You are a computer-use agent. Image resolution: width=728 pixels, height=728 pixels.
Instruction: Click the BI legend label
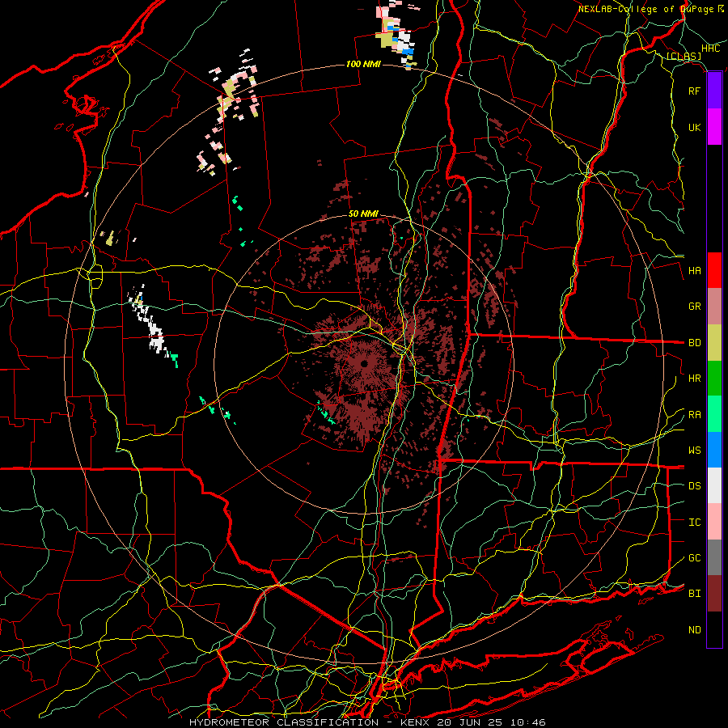(x=694, y=594)
